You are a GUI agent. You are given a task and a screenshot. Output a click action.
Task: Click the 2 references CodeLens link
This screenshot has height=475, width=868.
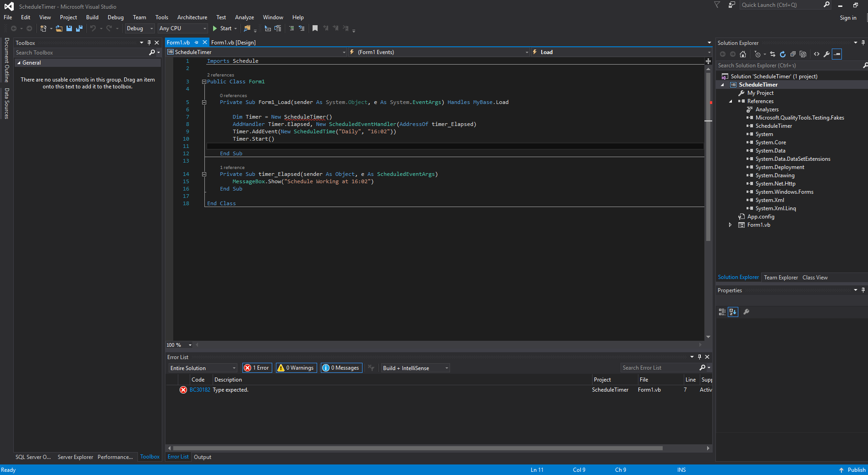220,75
